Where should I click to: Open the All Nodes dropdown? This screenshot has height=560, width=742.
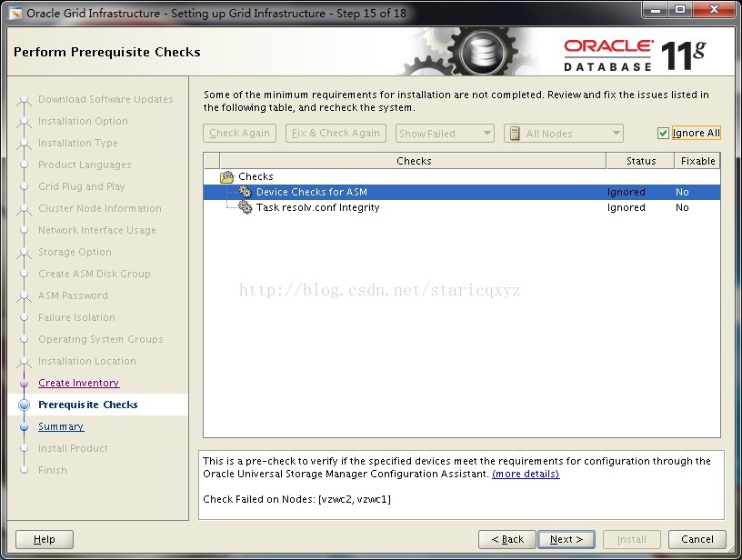(564, 134)
